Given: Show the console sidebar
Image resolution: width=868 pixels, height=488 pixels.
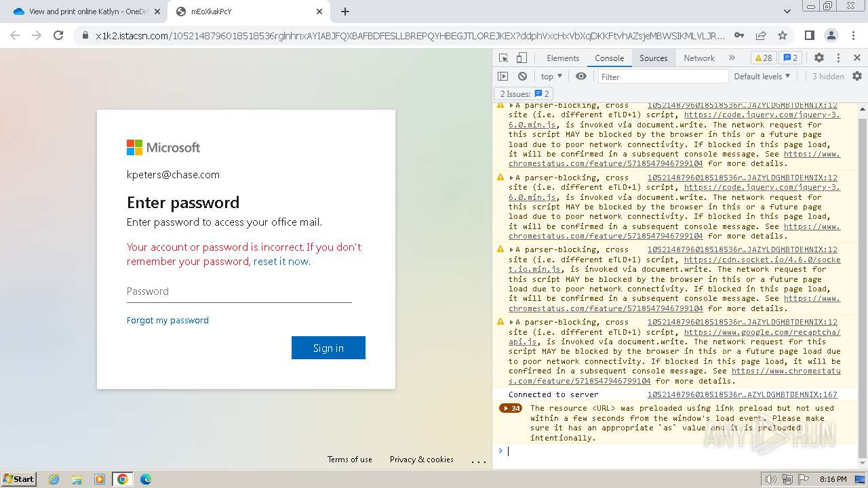Looking at the screenshot, I should click(x=502, y=77).
